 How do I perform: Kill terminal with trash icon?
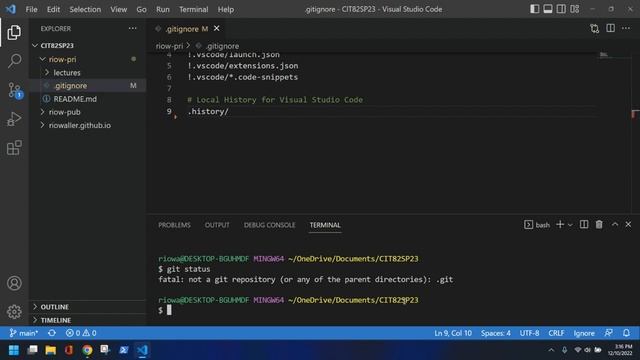point(599,224)
